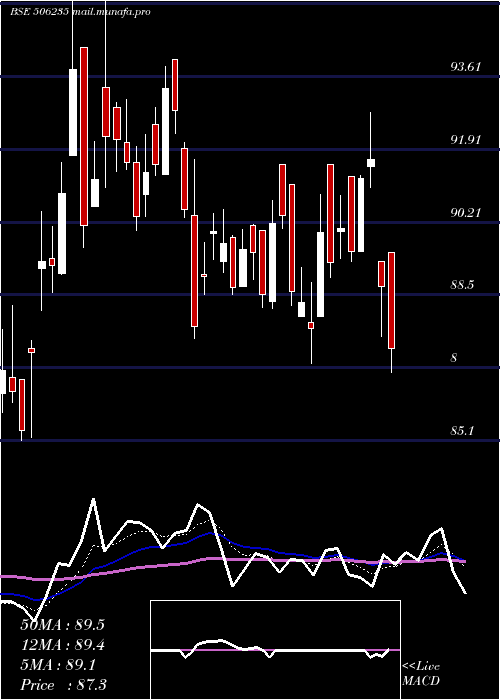500x700 pixels.
Task: Click the Price : 87.3 value
Action: (63, 685)
